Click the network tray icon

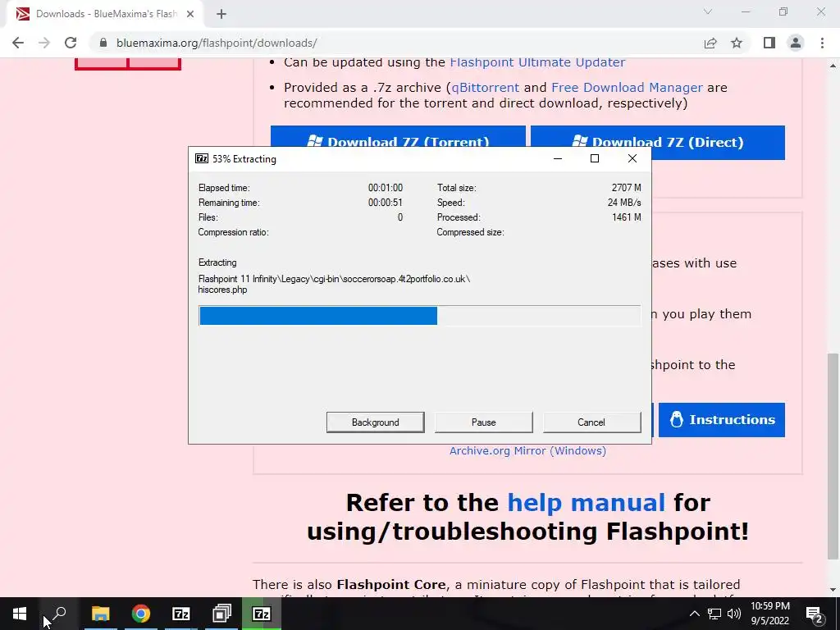[x=714, y=614]
